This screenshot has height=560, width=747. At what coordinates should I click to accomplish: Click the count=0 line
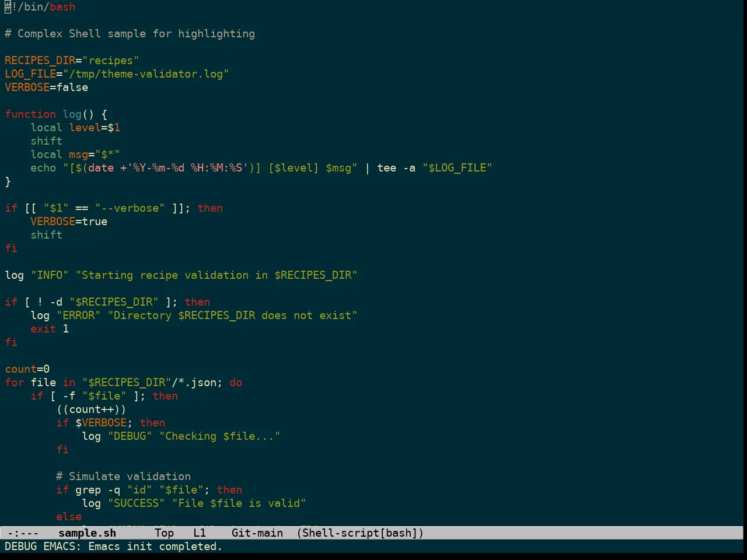click(x=27, y=369)
